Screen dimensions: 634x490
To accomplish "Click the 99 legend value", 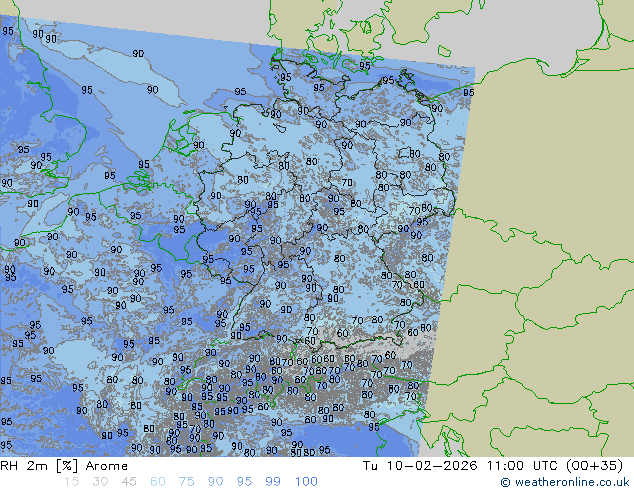I will (274, 482).
